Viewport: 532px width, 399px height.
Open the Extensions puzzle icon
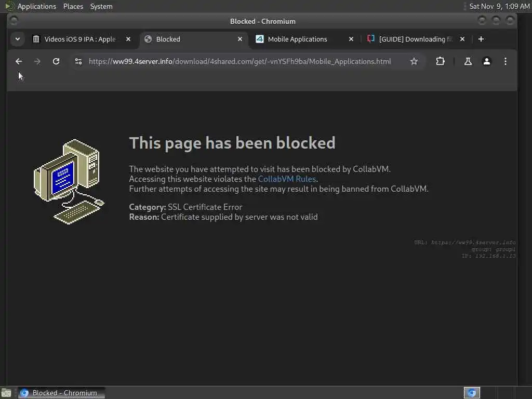[440, 61]
